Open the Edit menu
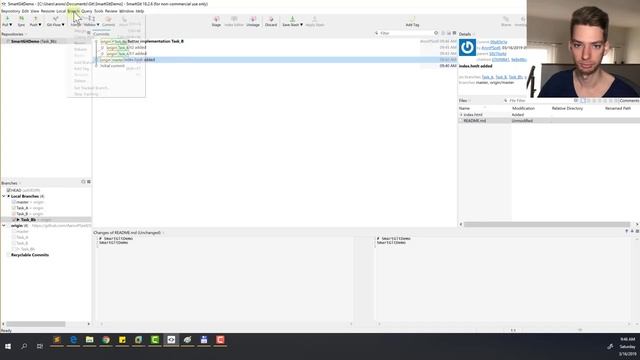640x360 pixels. tap(25, 11)
